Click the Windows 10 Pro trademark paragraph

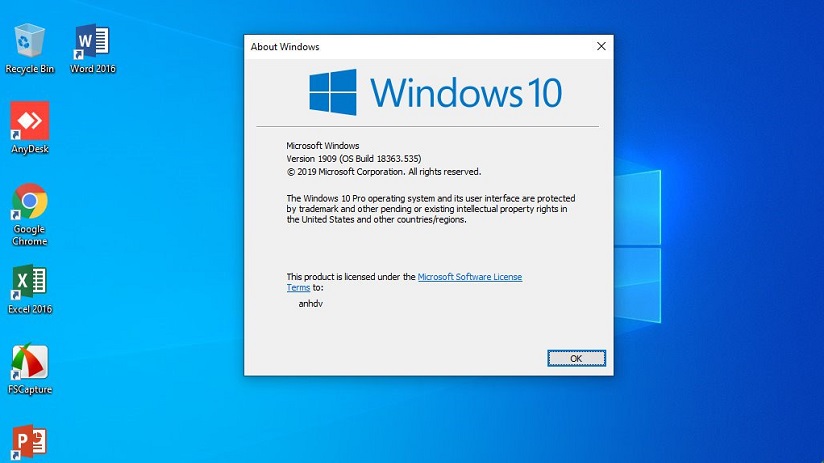(x=430, y=209)
